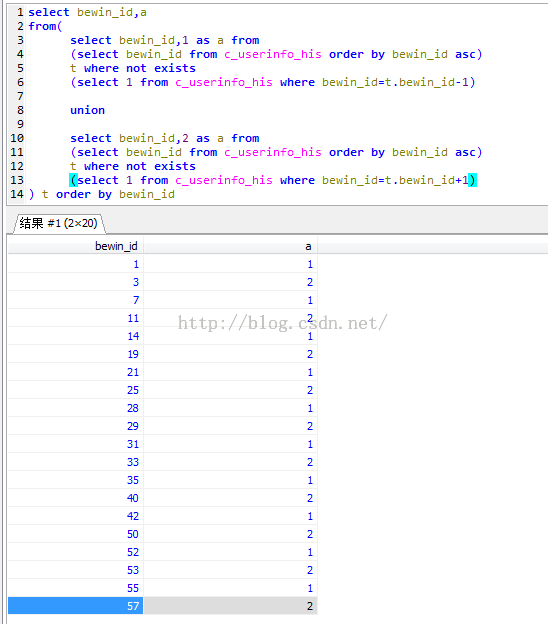
Task: Click the 'a' value in the bewin_id 57 row
Action: tap(230, 606)
